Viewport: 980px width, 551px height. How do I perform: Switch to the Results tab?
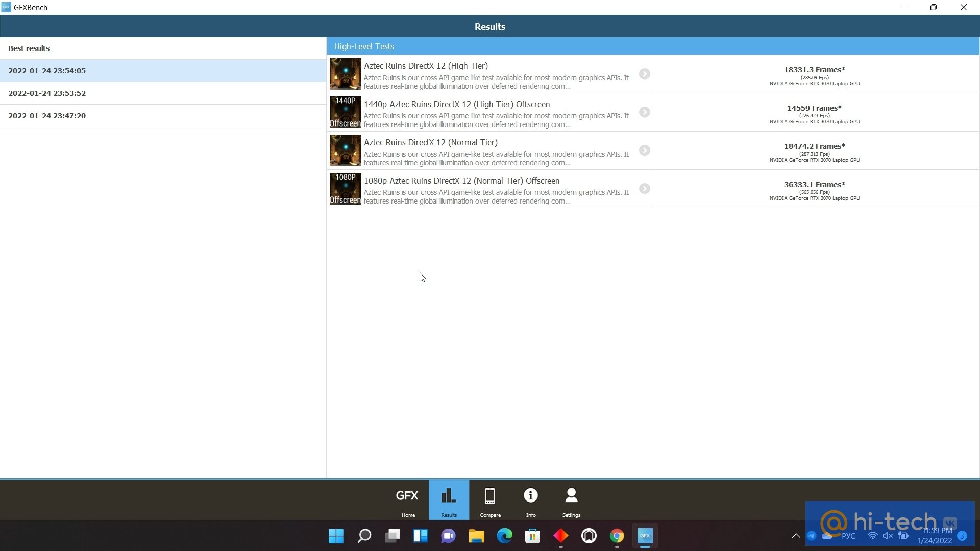point(449,500)
